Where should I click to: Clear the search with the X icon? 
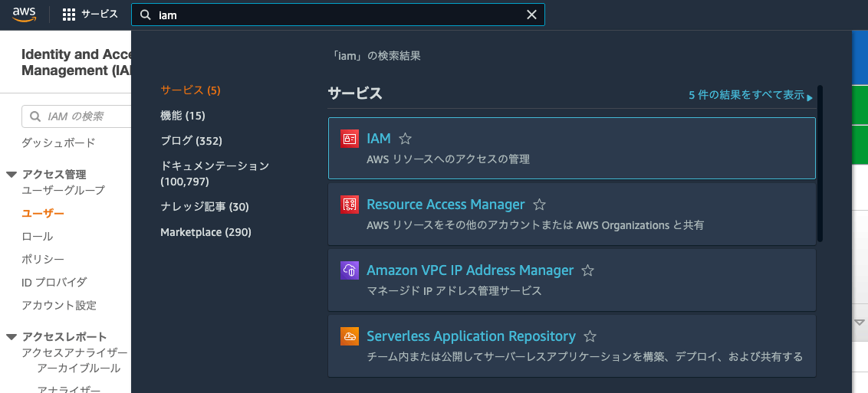(531, 15)
